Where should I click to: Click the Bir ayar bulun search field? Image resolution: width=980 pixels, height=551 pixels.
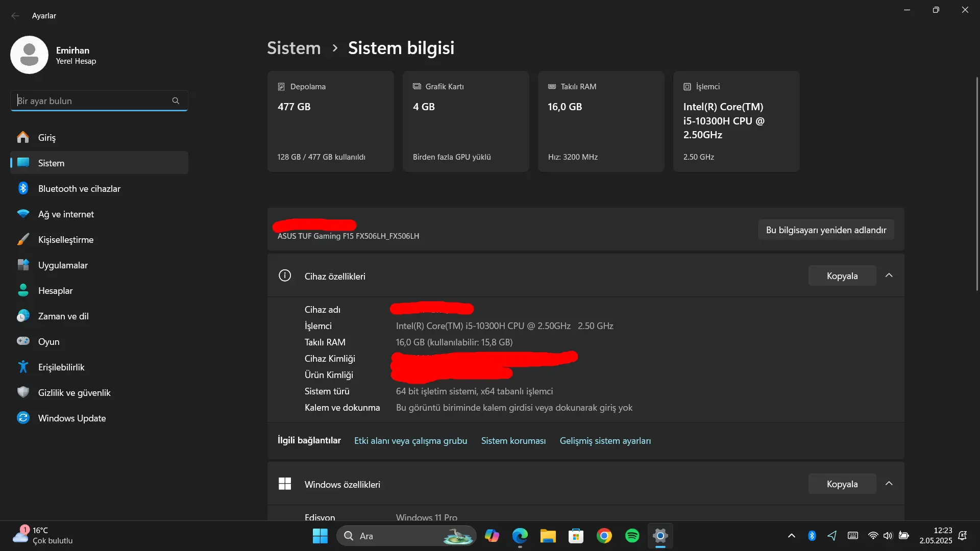(x=99, y=101)
